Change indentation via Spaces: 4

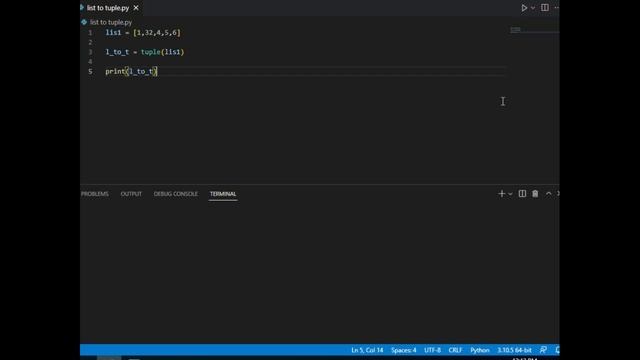404,350
